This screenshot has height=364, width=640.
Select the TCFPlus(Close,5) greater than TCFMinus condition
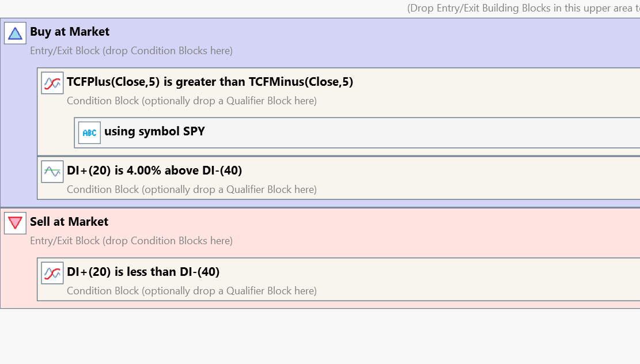click(210, 82)
